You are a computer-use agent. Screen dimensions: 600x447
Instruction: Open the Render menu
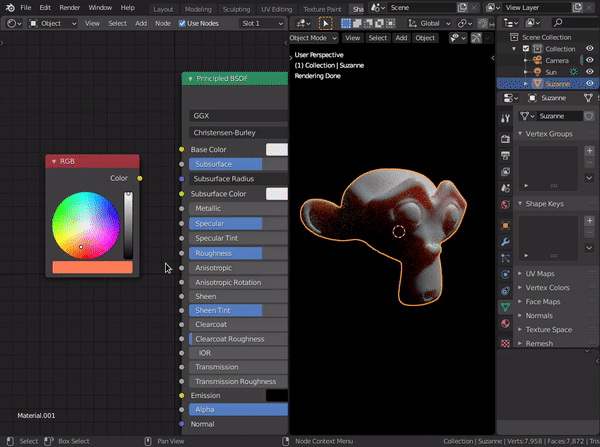69,7
